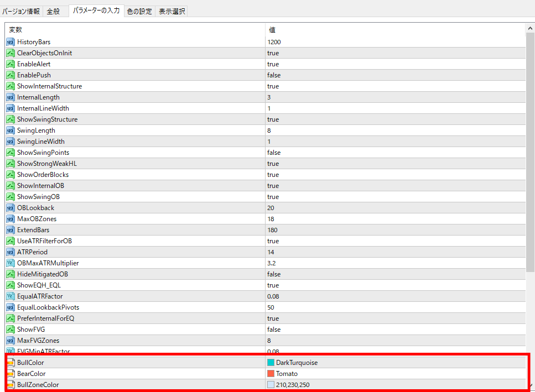Toggle the EnableAlert true value
The image size is (535, 392).
(x=273, y=64)
